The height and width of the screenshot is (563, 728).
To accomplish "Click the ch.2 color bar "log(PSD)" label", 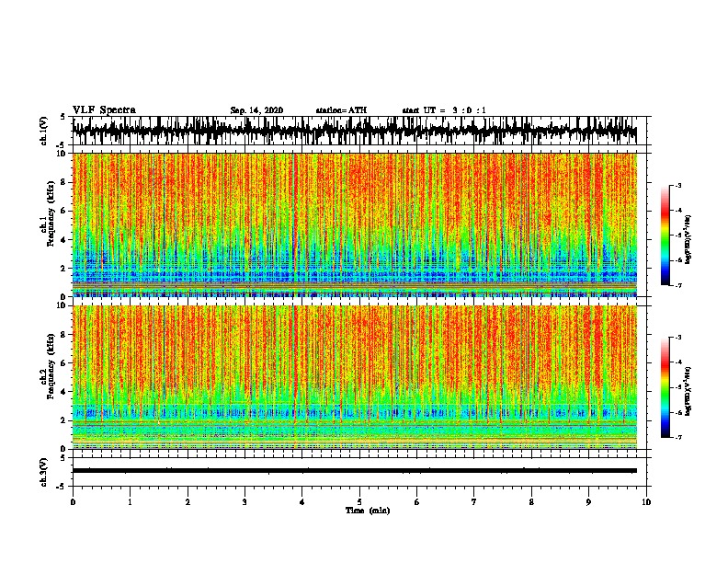I will tap(688, 391).
